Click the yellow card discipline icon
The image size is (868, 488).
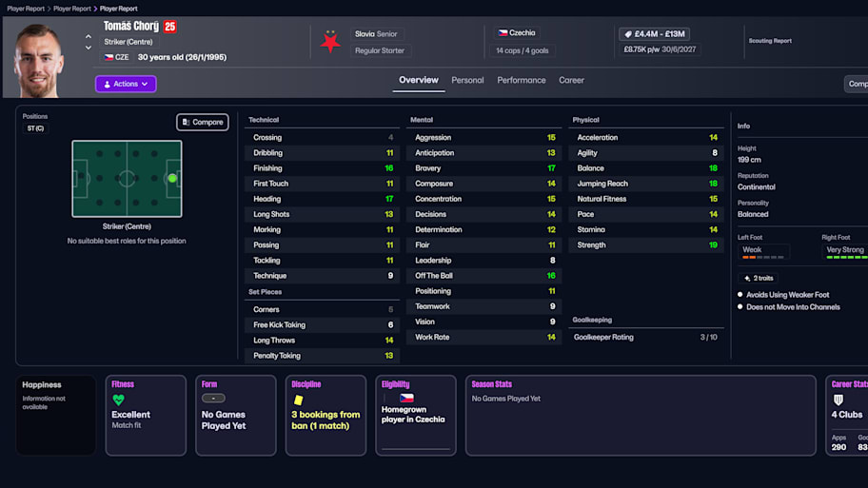click(299, 400)
